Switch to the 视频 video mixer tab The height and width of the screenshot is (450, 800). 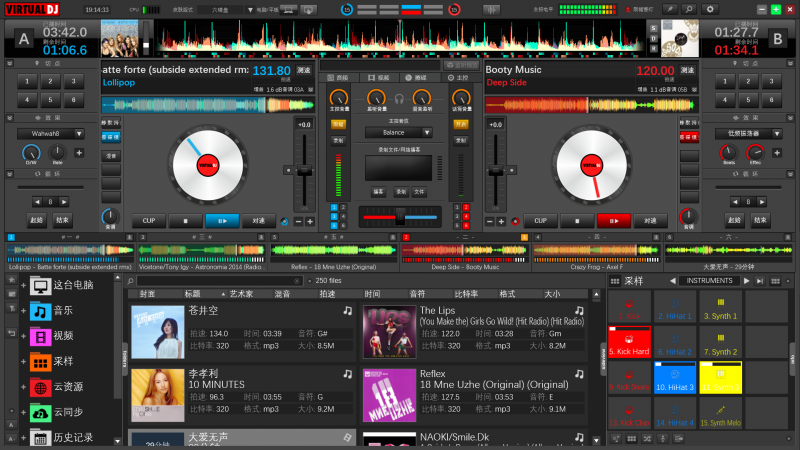click(x=379, y=78)
